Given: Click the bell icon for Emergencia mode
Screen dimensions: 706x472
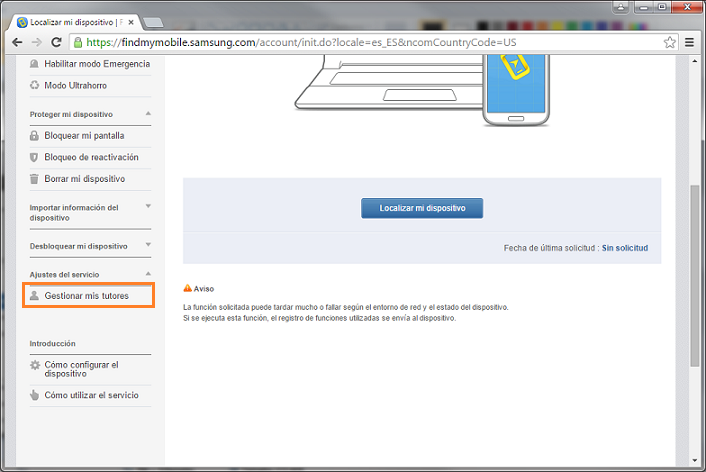Looking at the screenshot, I should click(34, 64).
